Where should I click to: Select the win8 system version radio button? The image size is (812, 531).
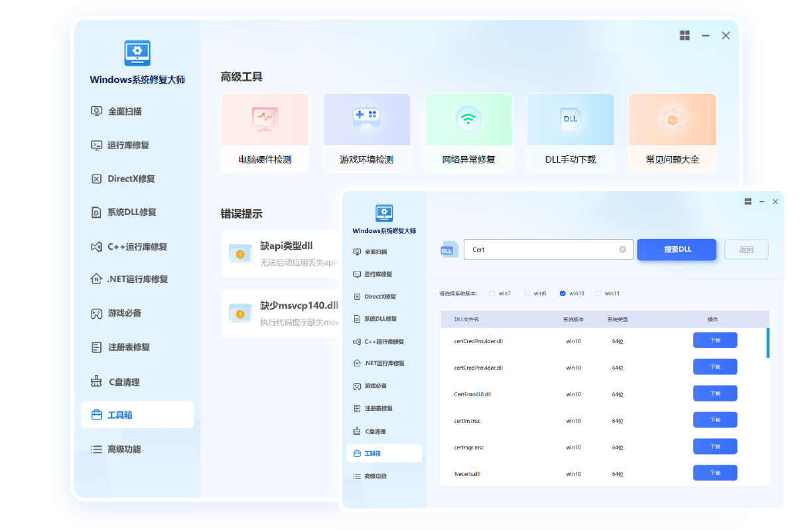[527, 293]
